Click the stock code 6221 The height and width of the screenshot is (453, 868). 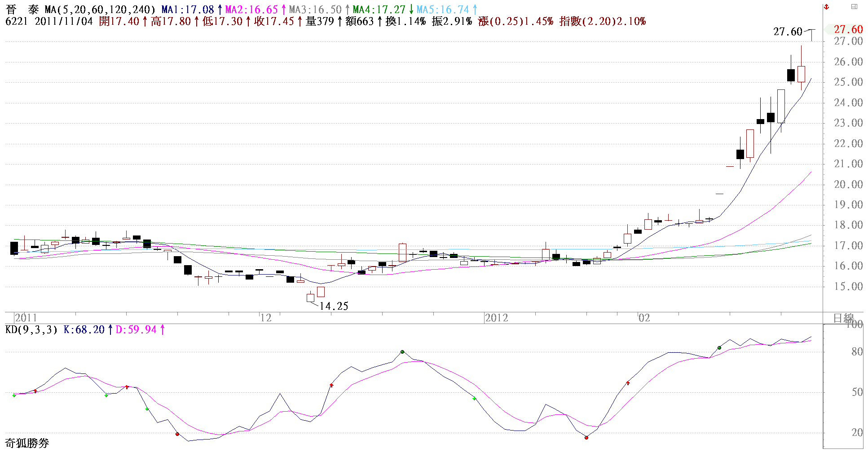(x=16, y=21)
